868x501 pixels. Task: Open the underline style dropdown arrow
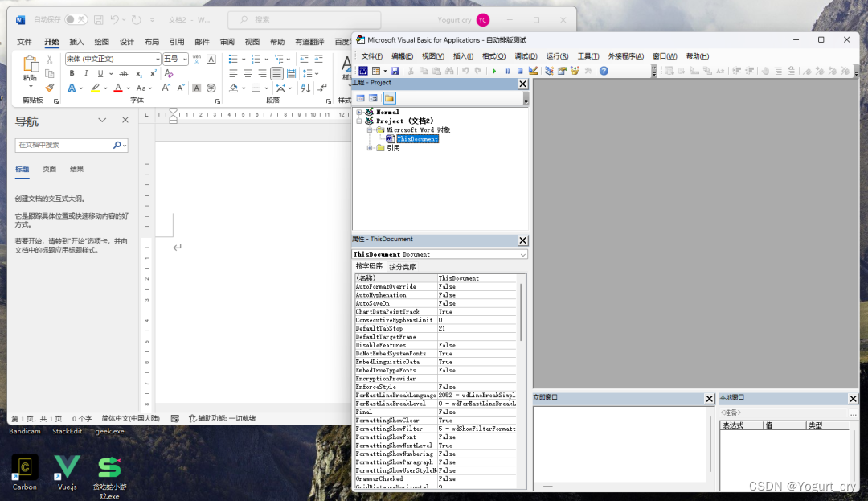(111, 74)
